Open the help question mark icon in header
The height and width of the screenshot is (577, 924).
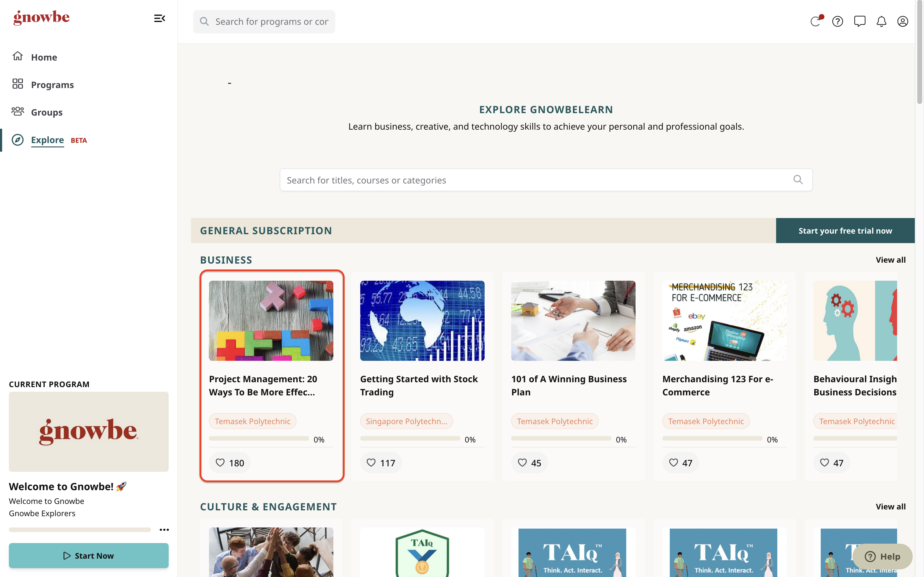click(x=838, y=21)
